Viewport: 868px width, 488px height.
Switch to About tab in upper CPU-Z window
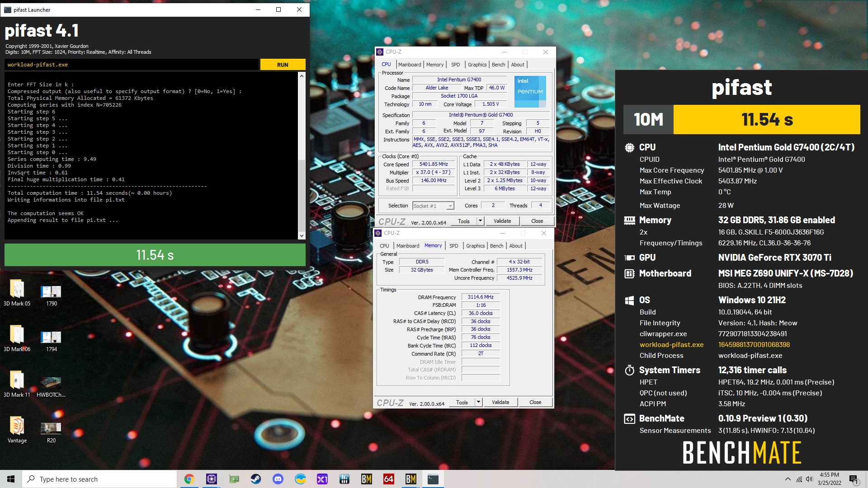(518, 65)
